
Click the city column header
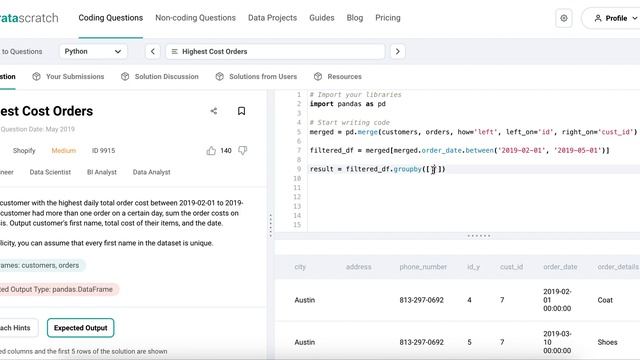pos(300,267)
